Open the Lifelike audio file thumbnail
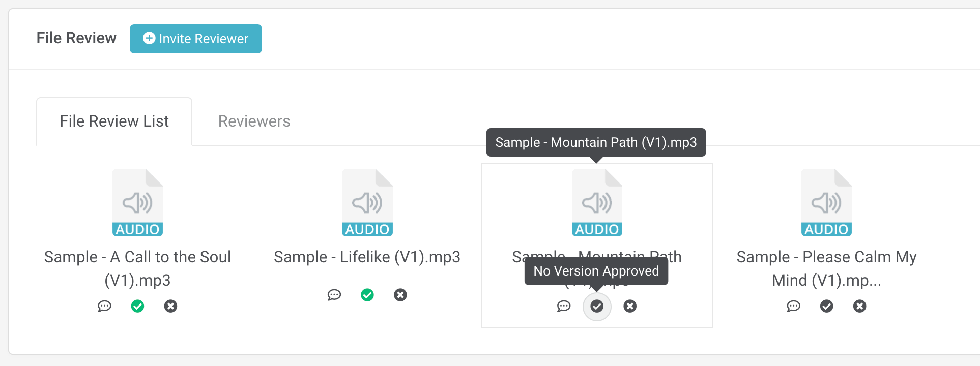Image resolution: width=980 pixels, height=366 pixels. click(x=367, y=203)
